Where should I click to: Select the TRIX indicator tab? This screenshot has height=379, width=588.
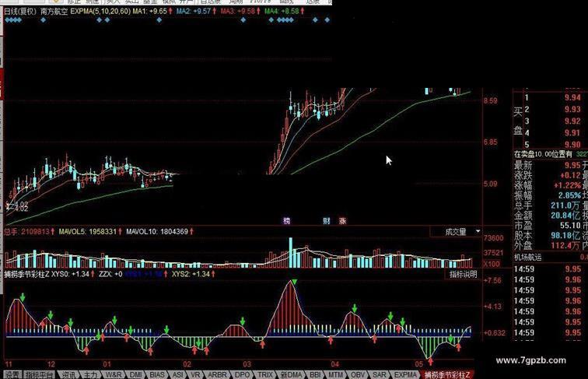coord(265,374)
